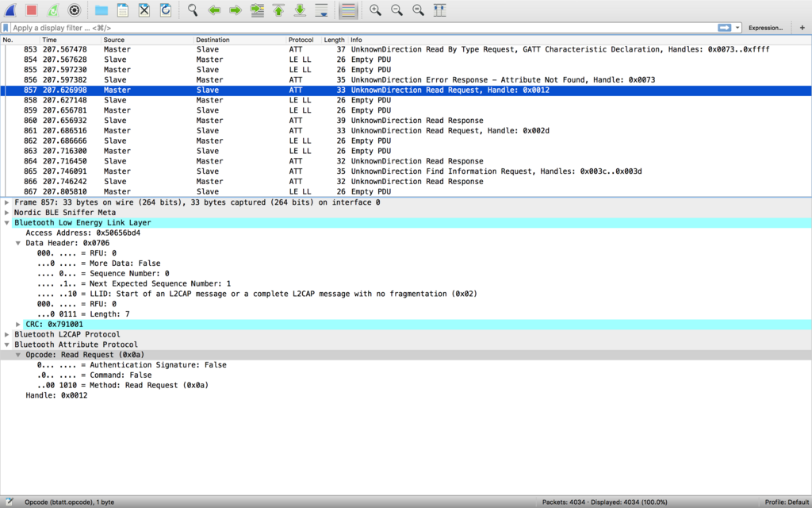This screenshot has height=508, width=812.
Task: Sort by the No. column header
Action: (20, 40)
